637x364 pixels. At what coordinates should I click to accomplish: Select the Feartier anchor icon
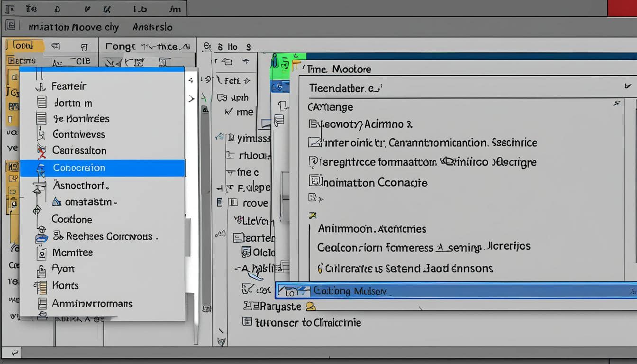tap(41, 86)
